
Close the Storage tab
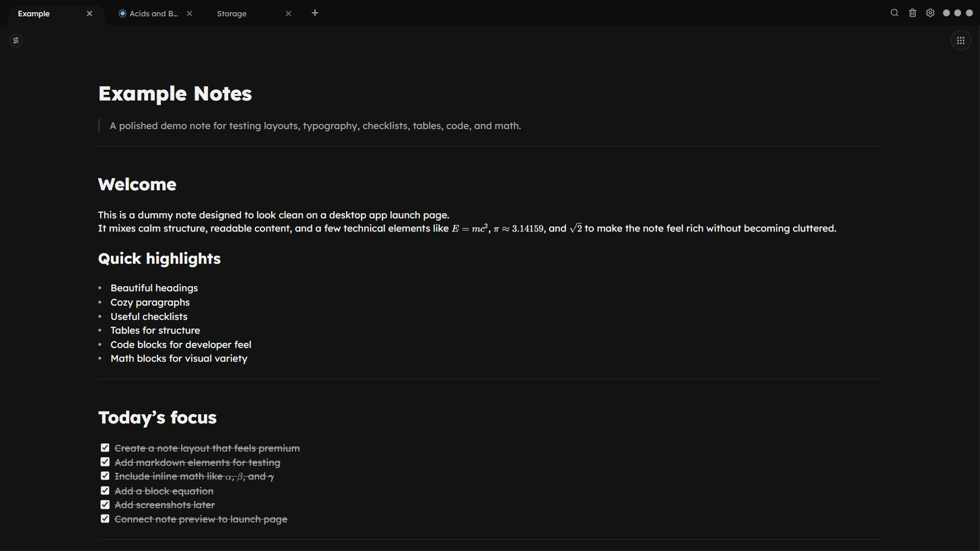coord(288,13)
